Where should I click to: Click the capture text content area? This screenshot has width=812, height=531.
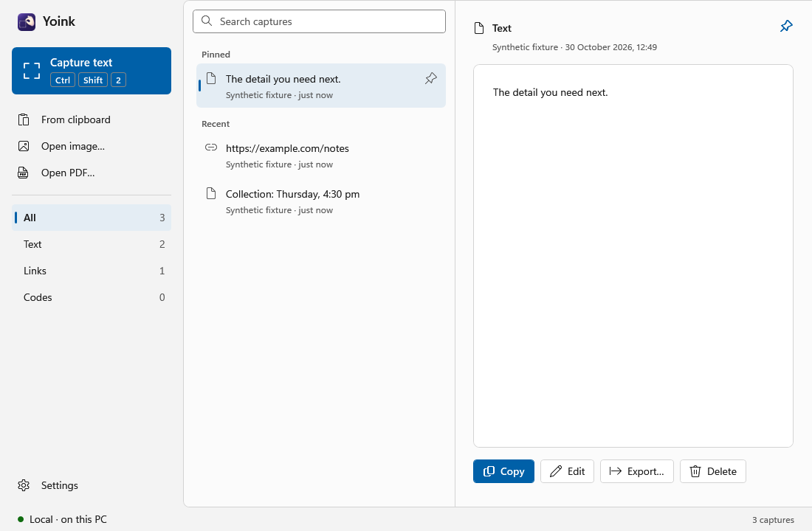[633, 256]
